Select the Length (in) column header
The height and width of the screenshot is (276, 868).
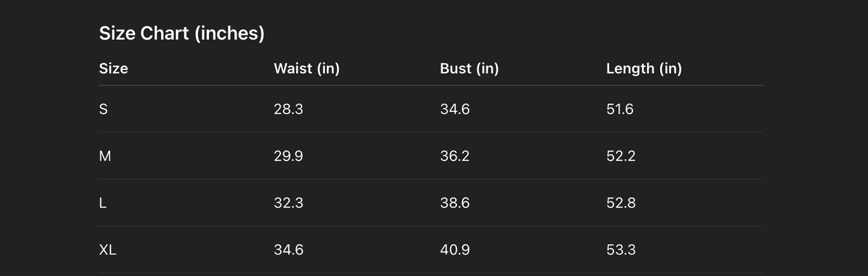pyautogui.click(x=644, y=69)
